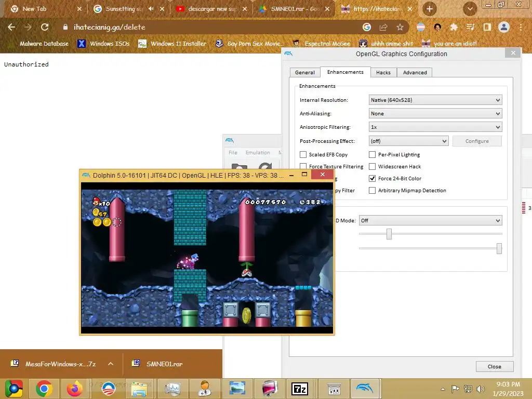Switch to the SMNE01.rar Google Drive tab

[x=295, y=9]
